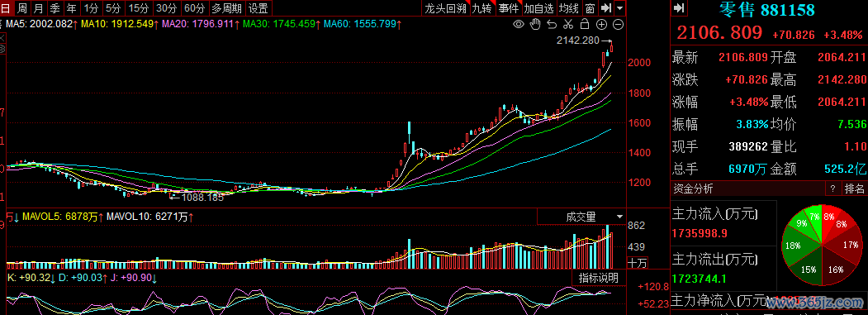The image size is (868, 315).
Task: Switch to the 周 weekly period tab
Action: click(x=22, y=7)
